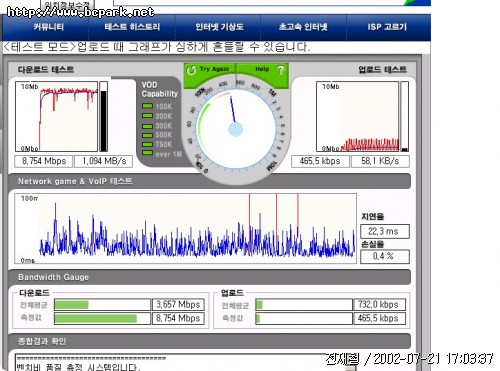500x371 pixels.
Task: Click the Try Again refresh arrow icon
Action: (191, 70)
